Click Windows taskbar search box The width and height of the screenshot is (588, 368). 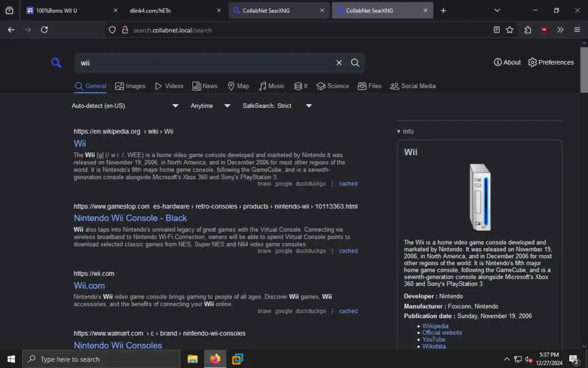[101, 359]
